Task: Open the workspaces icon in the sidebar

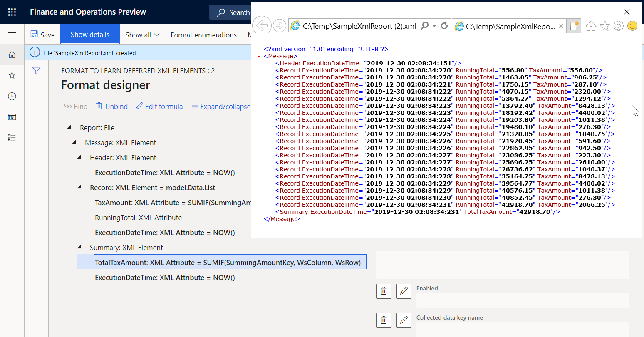Action: click(x=12, y=117)
